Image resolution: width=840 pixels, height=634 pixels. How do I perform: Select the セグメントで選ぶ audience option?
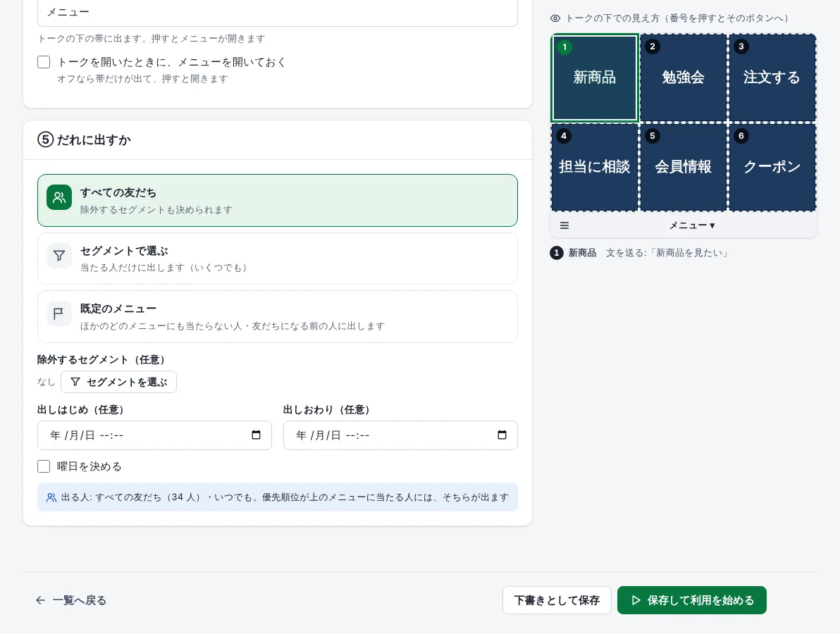click(278, 259)
